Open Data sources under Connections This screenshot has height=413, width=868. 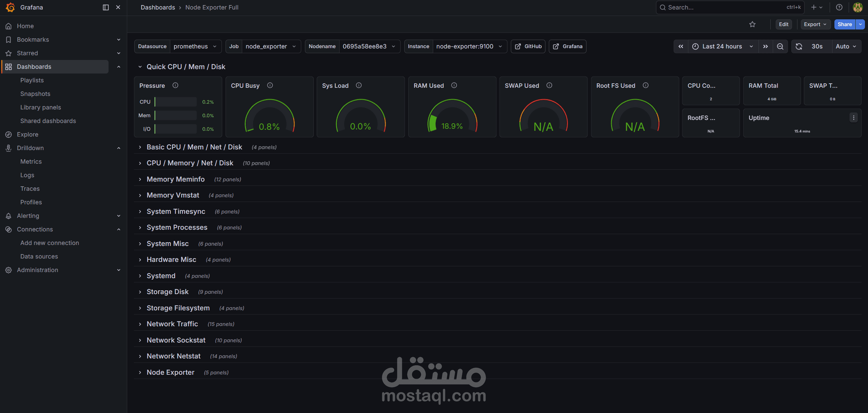[39, 256]
